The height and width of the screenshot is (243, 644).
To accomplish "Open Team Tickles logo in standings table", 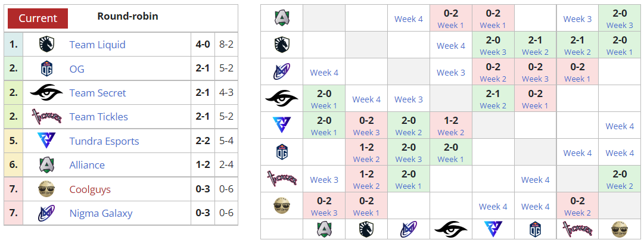I will tap(46, 117).
